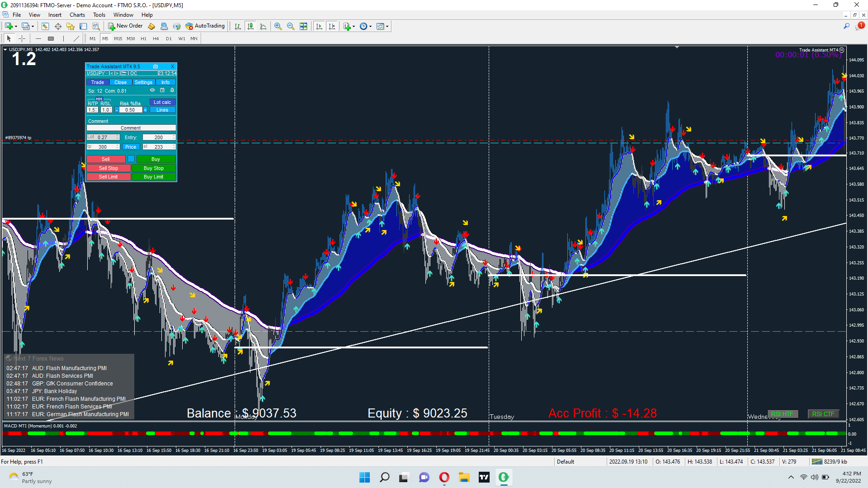This screenshot has width=868, height=488.
Task: Click the New Order toolbar button
Action: [x=125, y=26]
